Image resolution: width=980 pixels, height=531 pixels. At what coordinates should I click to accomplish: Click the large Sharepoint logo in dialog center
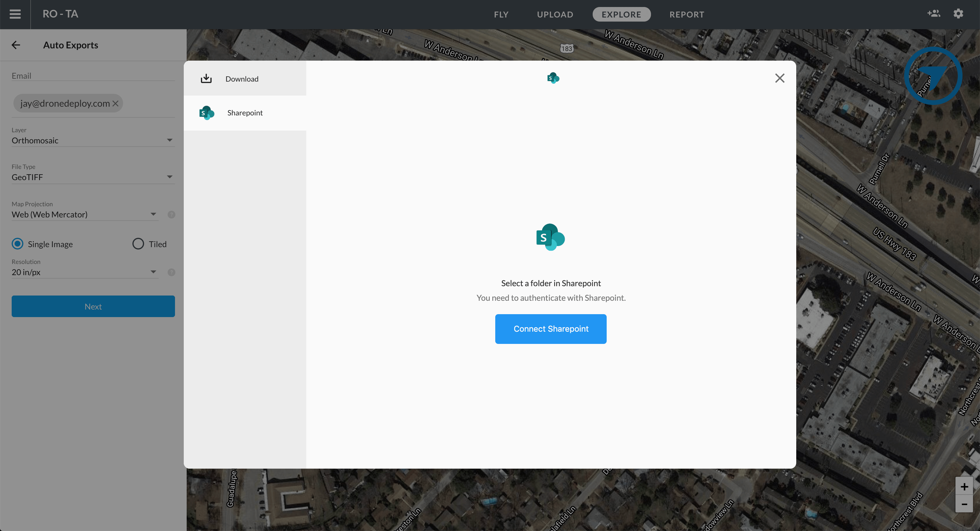coord(550,237)
